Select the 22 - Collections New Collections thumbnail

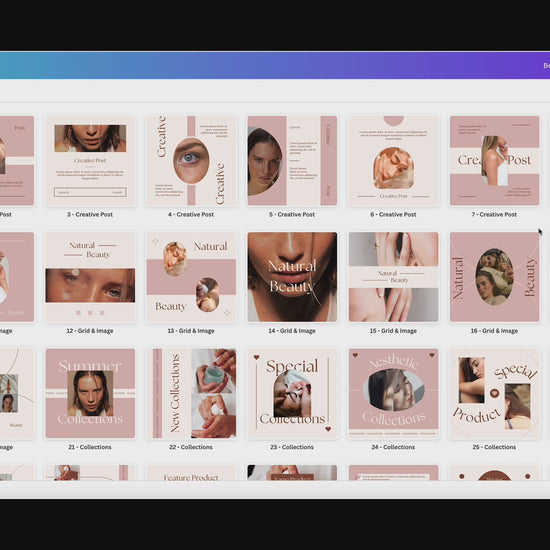coord(191,393)
